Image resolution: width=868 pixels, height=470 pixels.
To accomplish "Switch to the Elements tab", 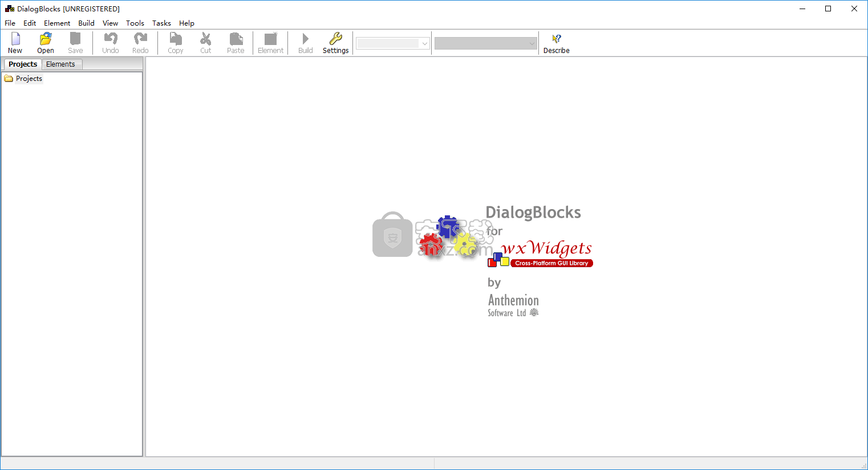I will 60,64.
